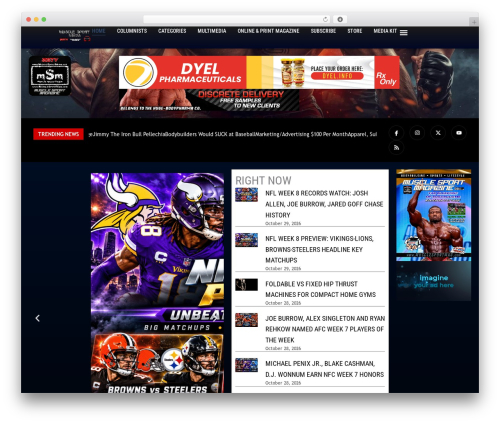Click the DYEL Pharmaceuticals banner ad
This screenshot has height=423, width=500.
(x=259, y=72)
